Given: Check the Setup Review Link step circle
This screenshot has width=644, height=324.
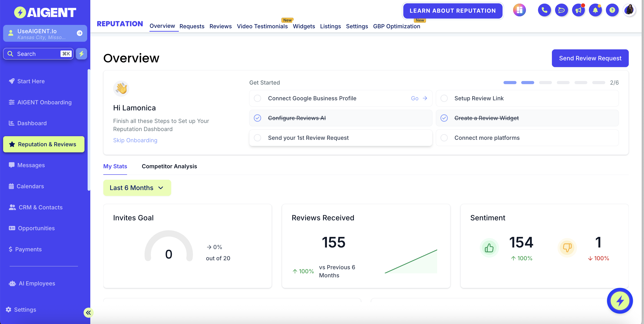Looking at the screenshot, I should (x=444, y=99).
